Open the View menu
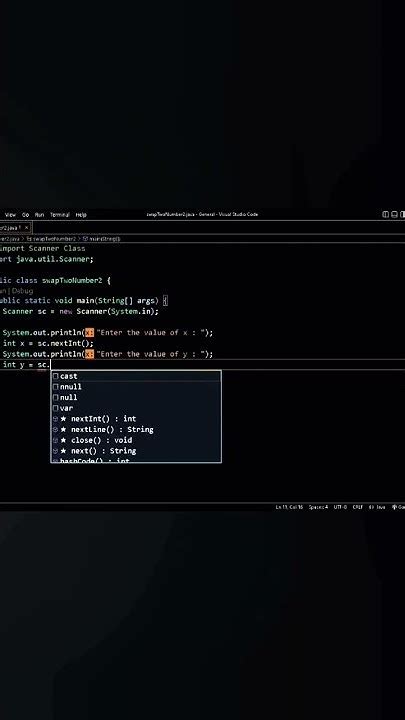 (10, 214)
